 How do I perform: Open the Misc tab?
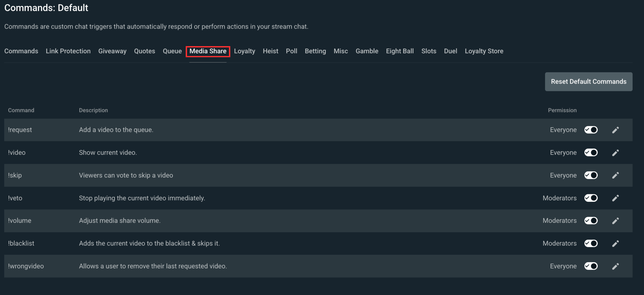pyautogui.click(x=341, y=51)
